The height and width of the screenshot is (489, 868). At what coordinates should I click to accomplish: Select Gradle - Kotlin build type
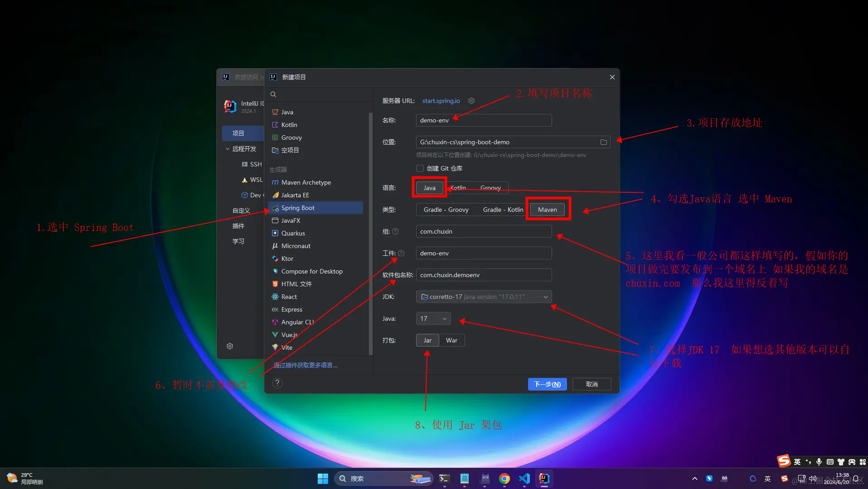503,210
